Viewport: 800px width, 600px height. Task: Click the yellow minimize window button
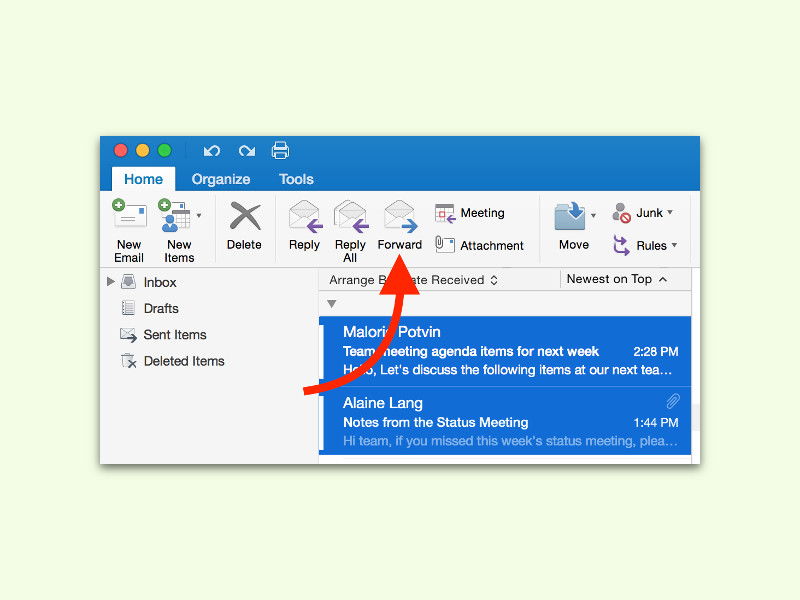coord(143,151)
